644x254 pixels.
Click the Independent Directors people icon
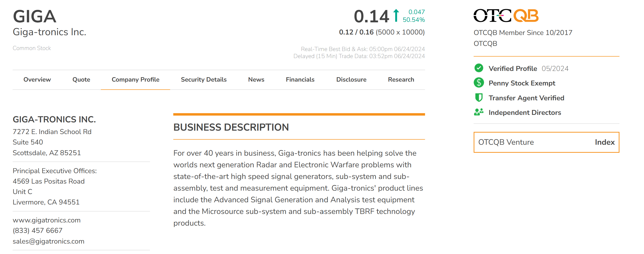click(x=479, y=112)
